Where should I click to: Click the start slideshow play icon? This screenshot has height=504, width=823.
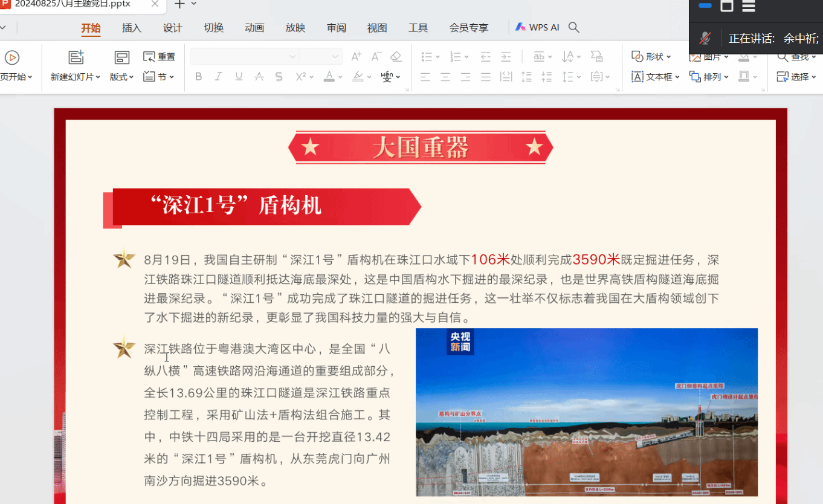pos(12,57)
